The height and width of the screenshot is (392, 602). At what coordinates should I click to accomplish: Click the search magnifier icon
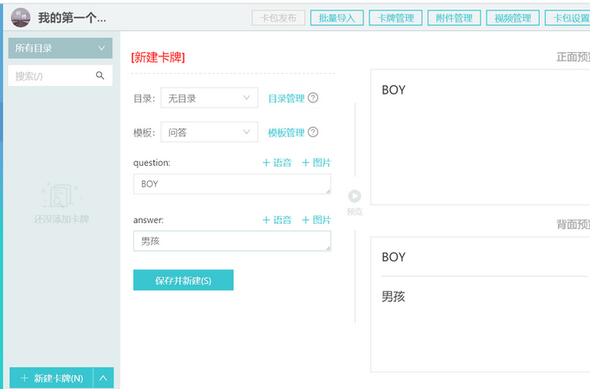[100, 76]
